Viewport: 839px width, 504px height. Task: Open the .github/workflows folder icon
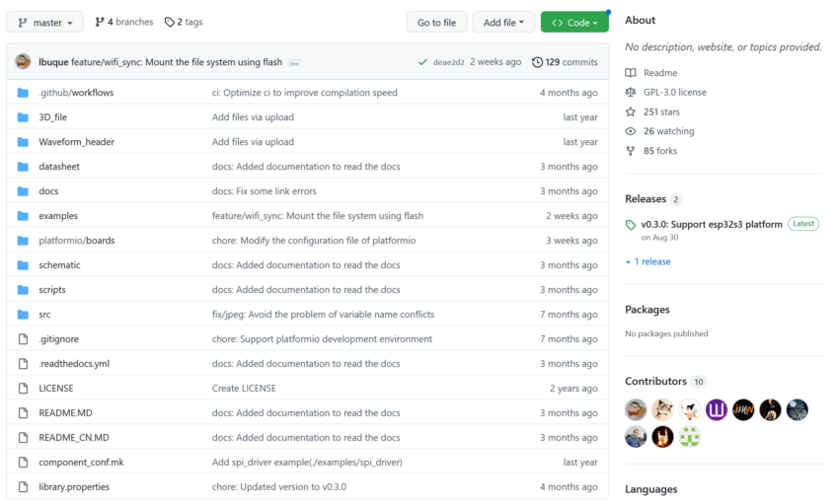click(23, 93)
